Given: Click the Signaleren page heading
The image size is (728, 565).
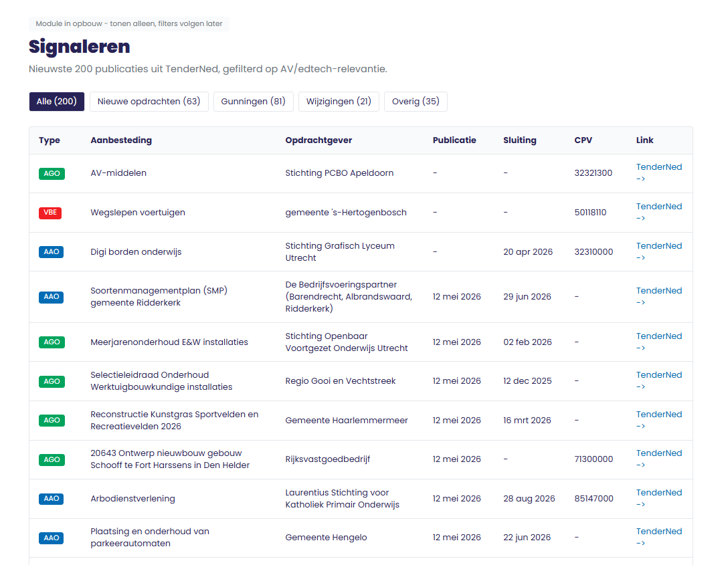Looking at the screenshot, I should pyautogui.click(x=80, y=47).
